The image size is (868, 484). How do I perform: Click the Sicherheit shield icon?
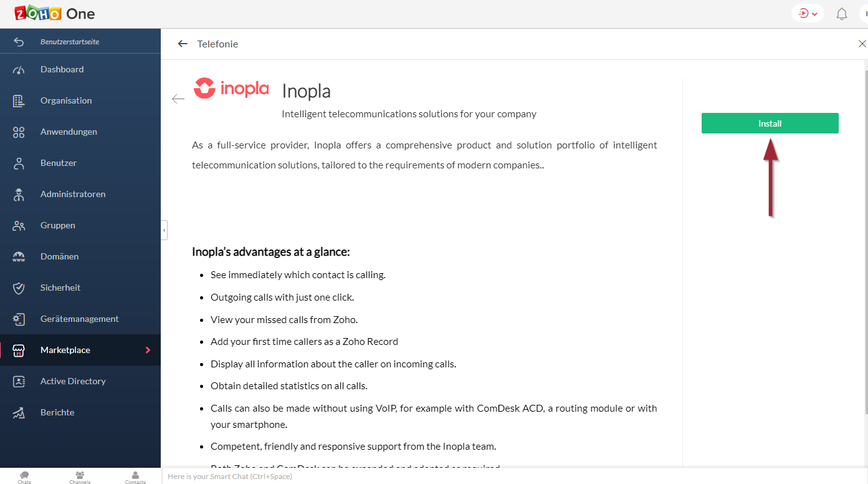tap(19, 288)
